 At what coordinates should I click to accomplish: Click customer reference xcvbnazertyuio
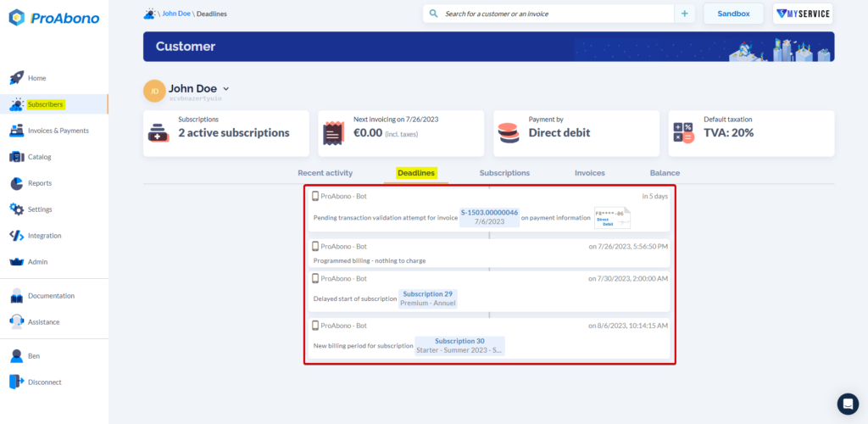click(196, 98)
